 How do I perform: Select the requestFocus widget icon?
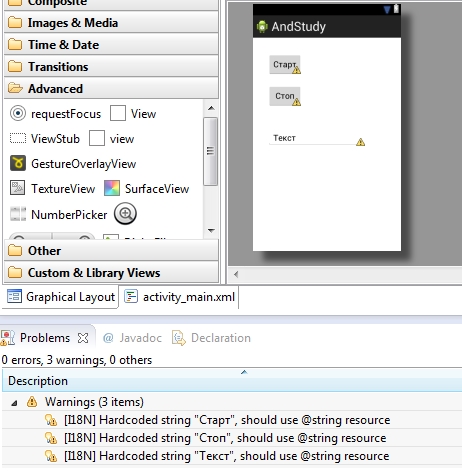(18, 113)
